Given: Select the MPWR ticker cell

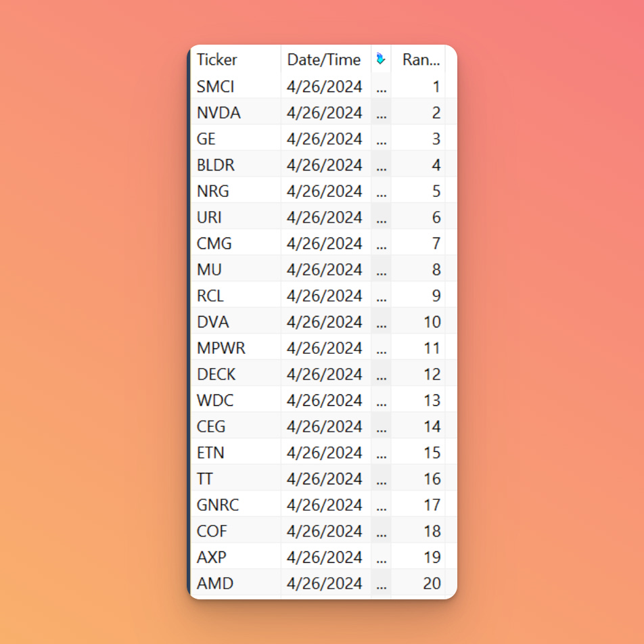Looking at the screenshot, I should pyautogui.click(x=235, y=348).
